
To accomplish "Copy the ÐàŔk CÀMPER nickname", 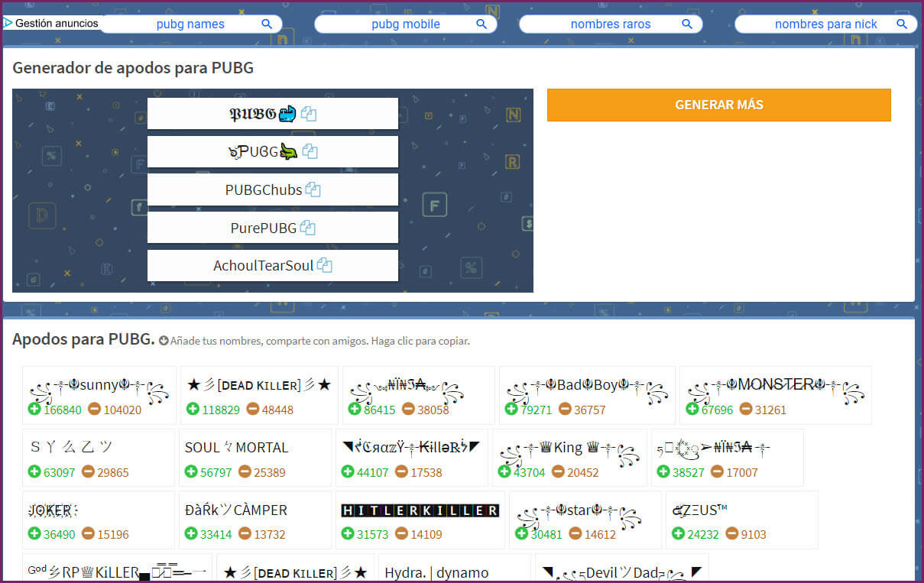I will click(236, 510).
